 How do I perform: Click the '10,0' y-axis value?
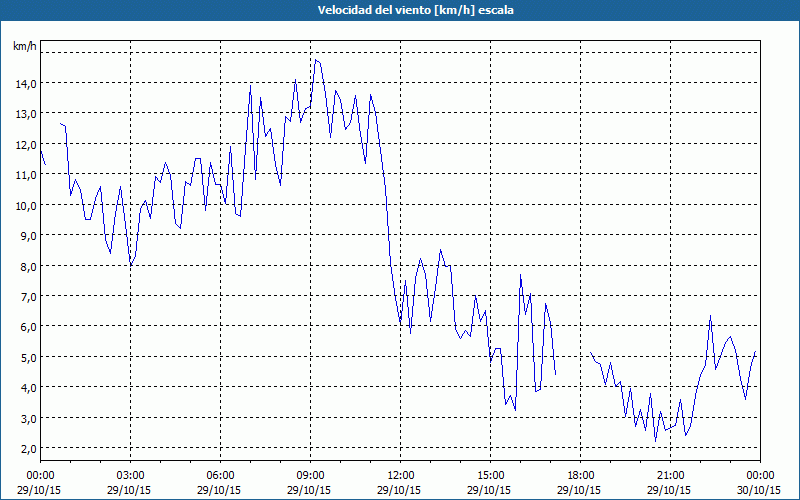tap(25, 205)
